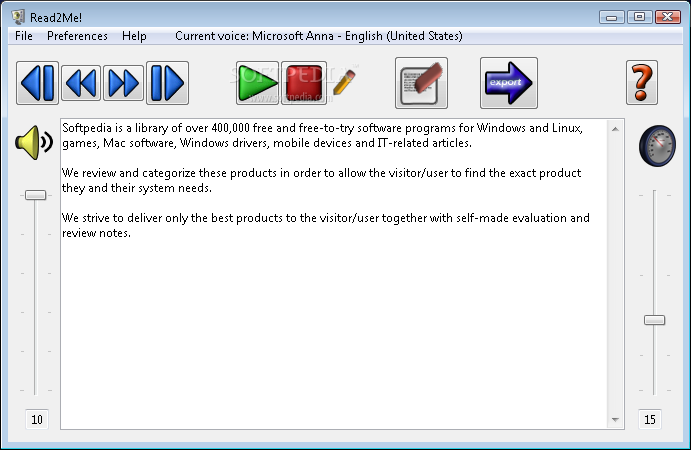This screenshot has height=450, width=691.
Task: Click the text area scroll down arrow
Action: pos(615,420)
